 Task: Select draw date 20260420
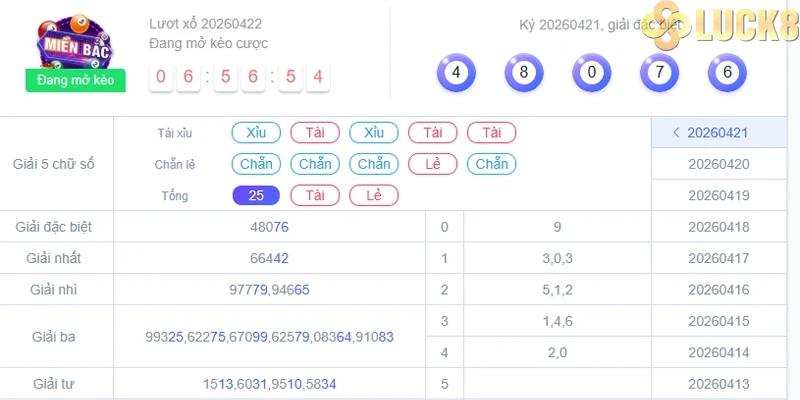tap(719, 164)
